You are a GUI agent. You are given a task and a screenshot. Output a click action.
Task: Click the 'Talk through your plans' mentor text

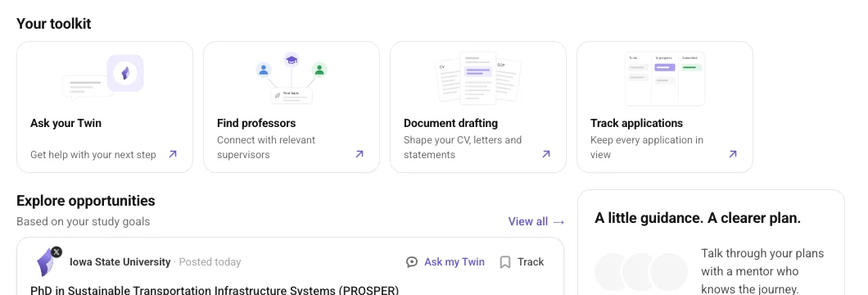click(762, 271)
